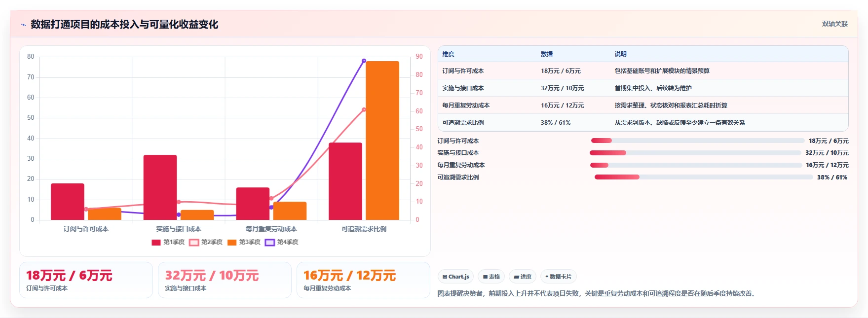Click x-axis label 实施与接口成本
Screen dimensions: 868x318
(179, 229)
